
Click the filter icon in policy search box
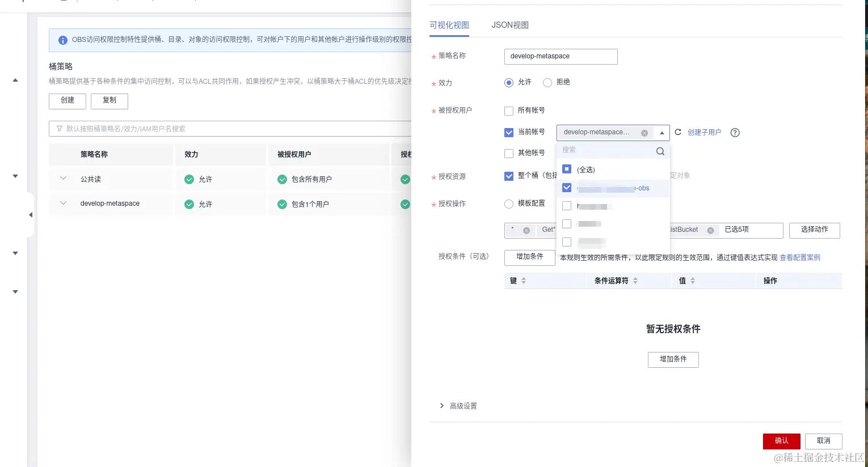[60, 129]
